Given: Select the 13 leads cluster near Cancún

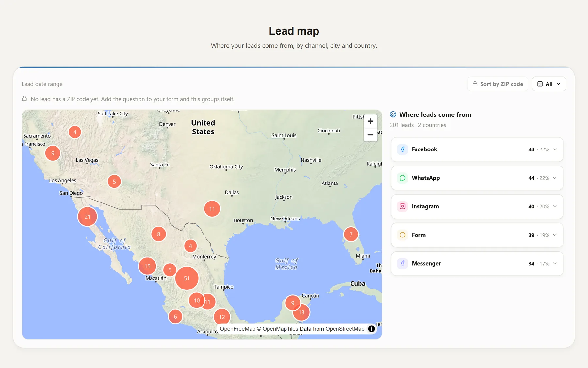Looking at the screenshot, I should pos(302,312).
